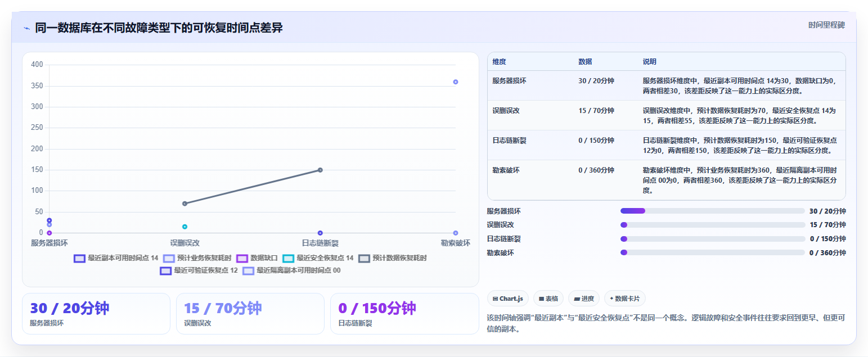868x357 pixels.
Task: Open the Chart.js chip
Action: coord(507,299)
